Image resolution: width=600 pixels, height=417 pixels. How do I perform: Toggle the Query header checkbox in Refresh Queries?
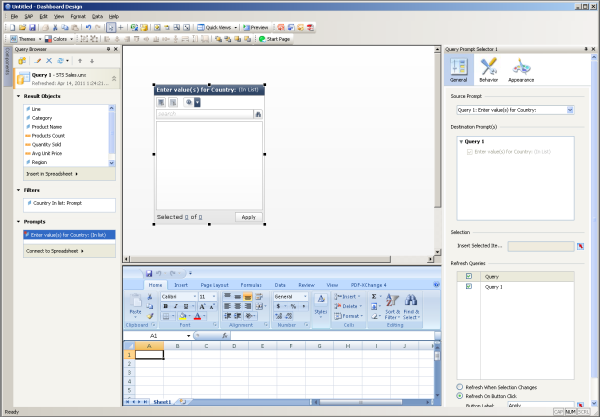pyautogui.click(x=469, y=276)
